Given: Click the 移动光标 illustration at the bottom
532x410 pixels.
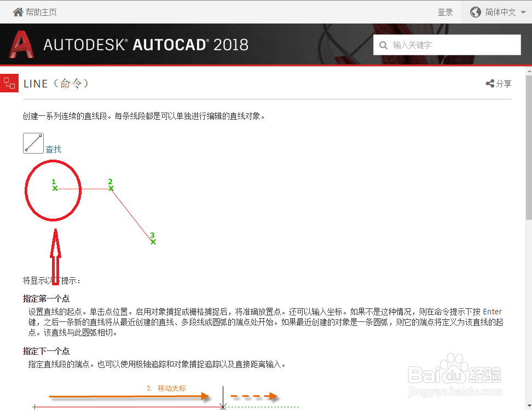Looking at the screenshot, I should point(166,397).
